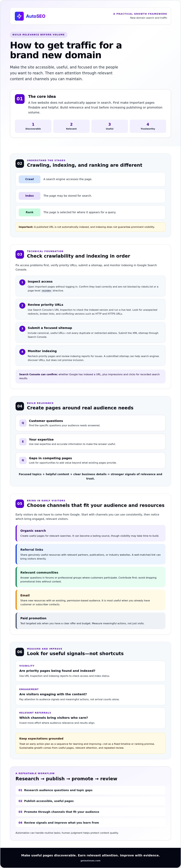Click 'Which channels bring visitors who care?'
This screenshot has width=181, height=868.
pyautogui.click(x=53, y=718)
